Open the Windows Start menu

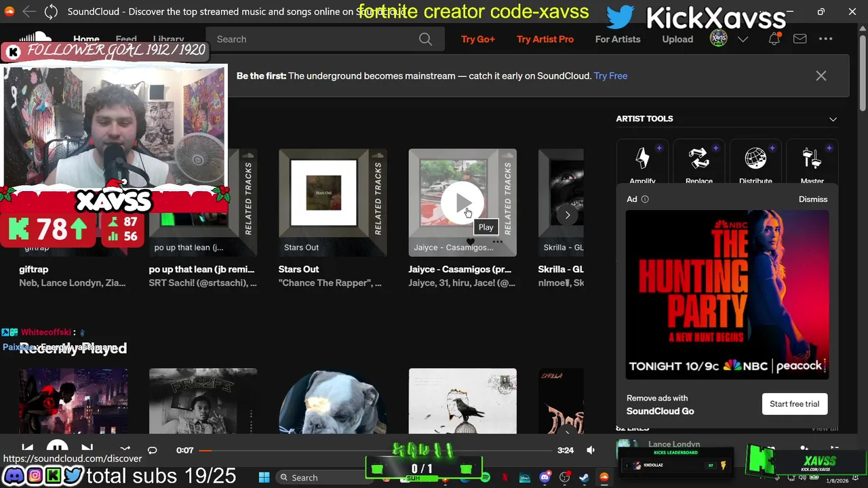point(264,477)
